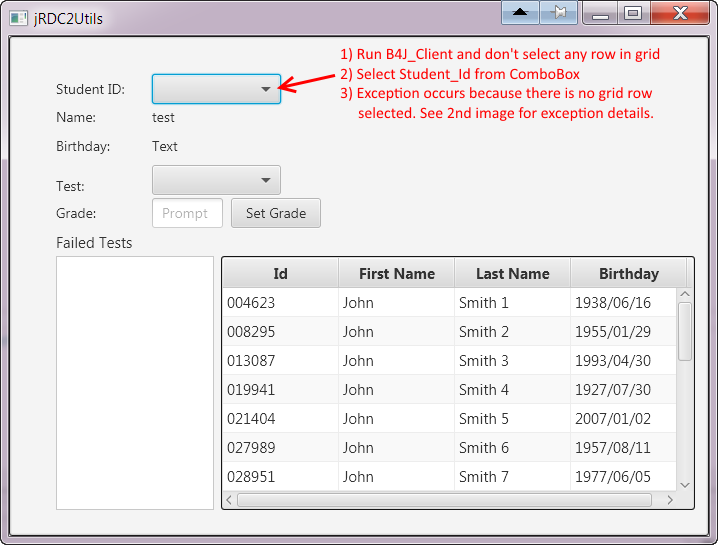This screenshot has width=718, height=545.
Task: Click the horizontal scrollbar thumb of the table
Action: pos(444,500)
